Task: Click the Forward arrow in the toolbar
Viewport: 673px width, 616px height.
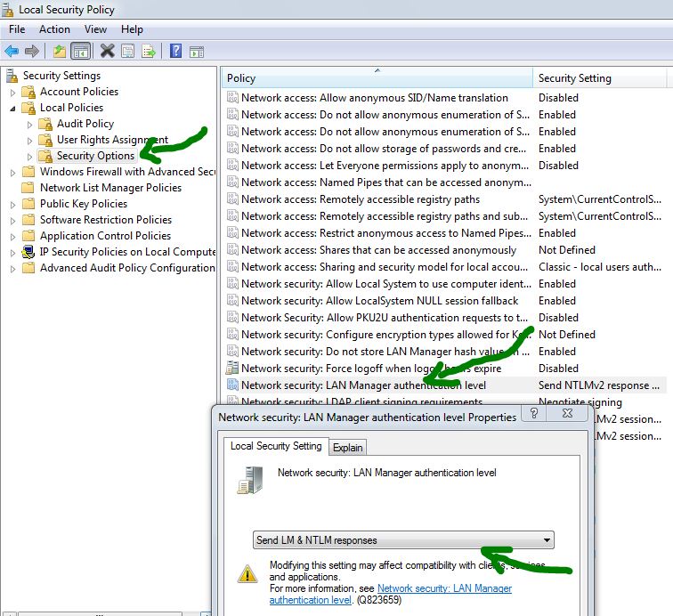Action: pyautogui.click(x=32, y=51)
